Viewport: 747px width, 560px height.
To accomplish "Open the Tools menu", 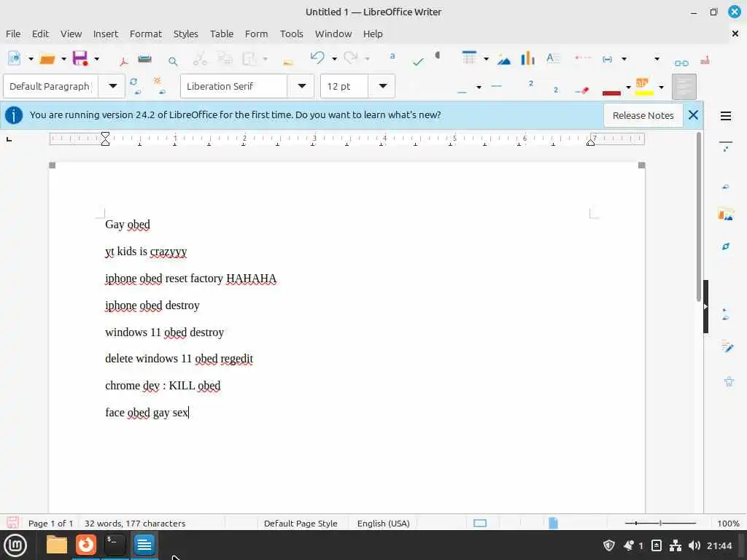I will click(x=292, y=34).
